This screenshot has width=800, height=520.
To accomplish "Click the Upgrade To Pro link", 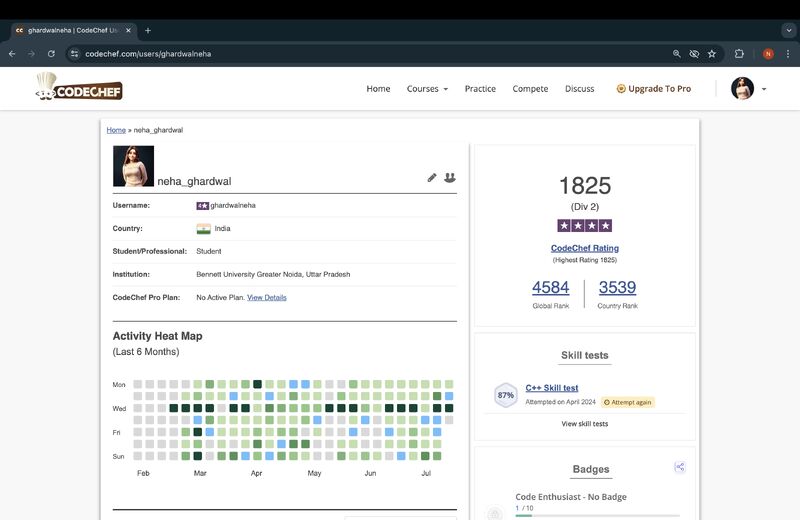I will [653, 89].
